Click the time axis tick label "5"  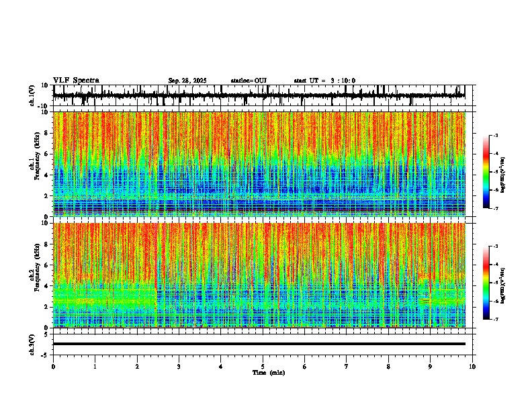coord(263,367)
